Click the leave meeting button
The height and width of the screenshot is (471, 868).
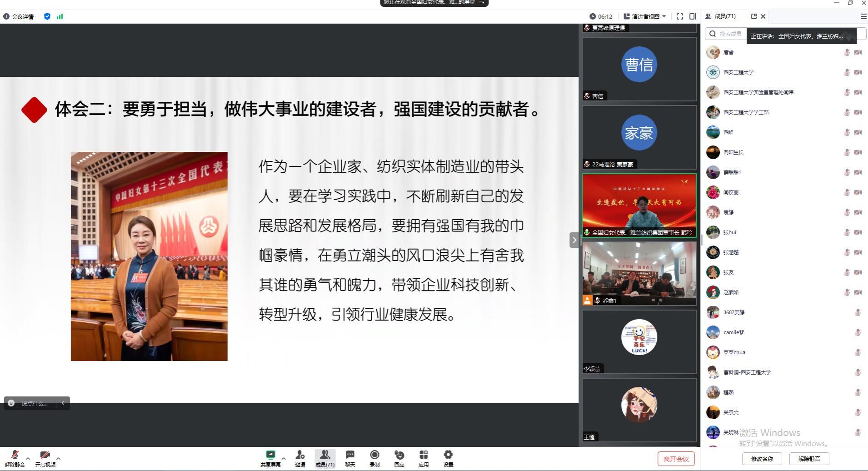click(676, 459)
